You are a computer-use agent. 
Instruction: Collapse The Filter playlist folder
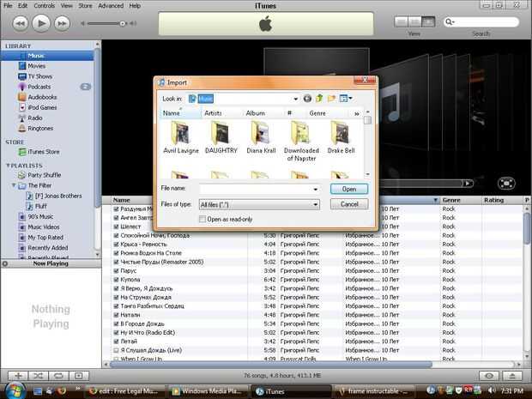[x=14, y=185]
